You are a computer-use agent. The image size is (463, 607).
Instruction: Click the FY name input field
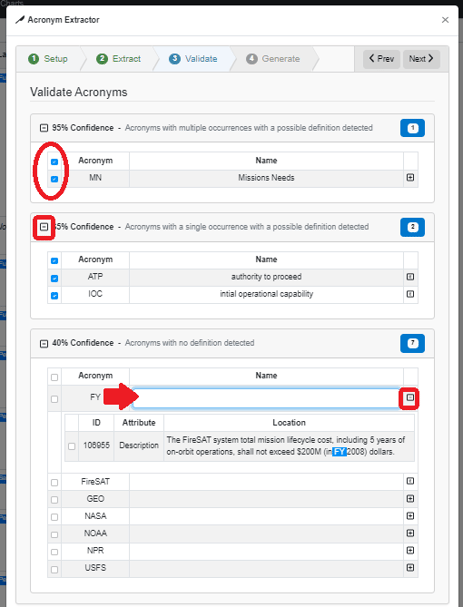[266, 398]
